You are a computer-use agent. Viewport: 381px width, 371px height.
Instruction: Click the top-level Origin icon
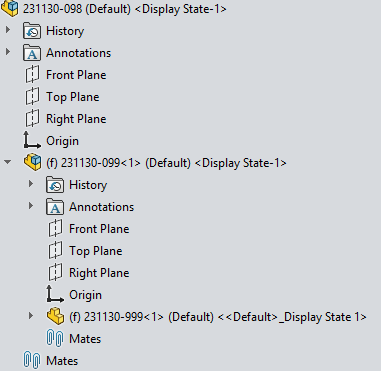(x=32, y=140)
